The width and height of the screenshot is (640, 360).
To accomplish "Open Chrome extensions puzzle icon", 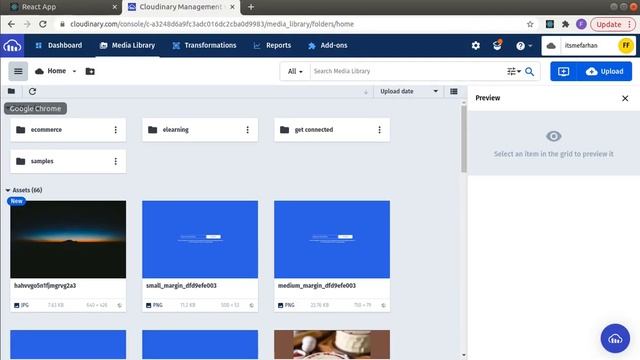I will 565,24.
